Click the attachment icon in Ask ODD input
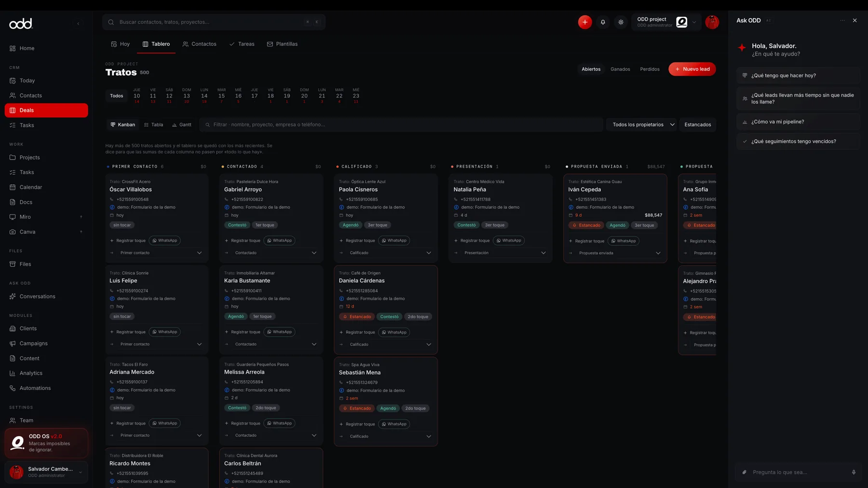 pyautogui.click(x=744, y=472)
